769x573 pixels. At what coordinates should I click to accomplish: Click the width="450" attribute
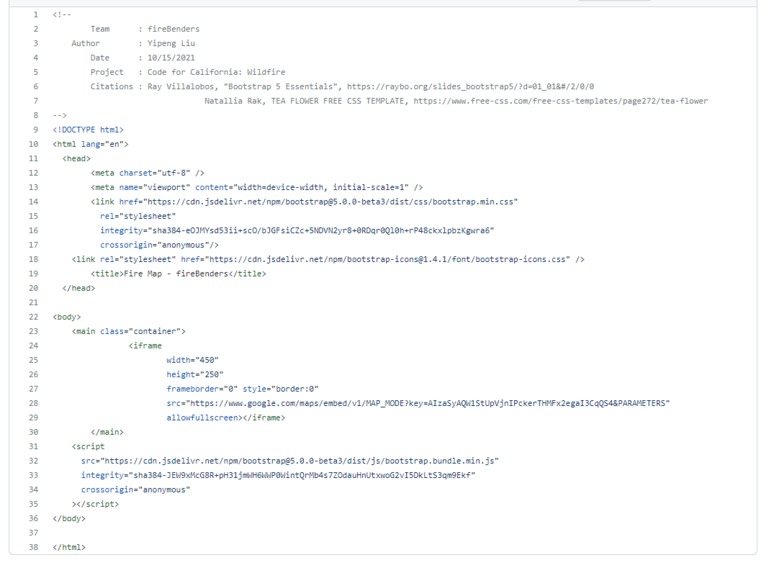pyautogui.click(x=192, y=360)
